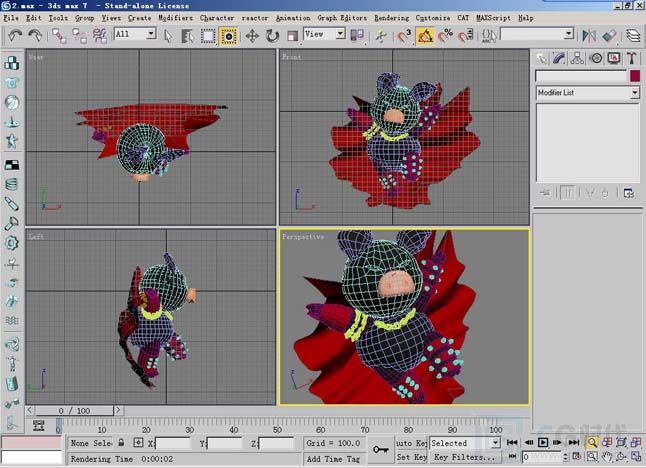Toggle the Spinner Snap button
646x468 pixels.
tap(466, 36)
